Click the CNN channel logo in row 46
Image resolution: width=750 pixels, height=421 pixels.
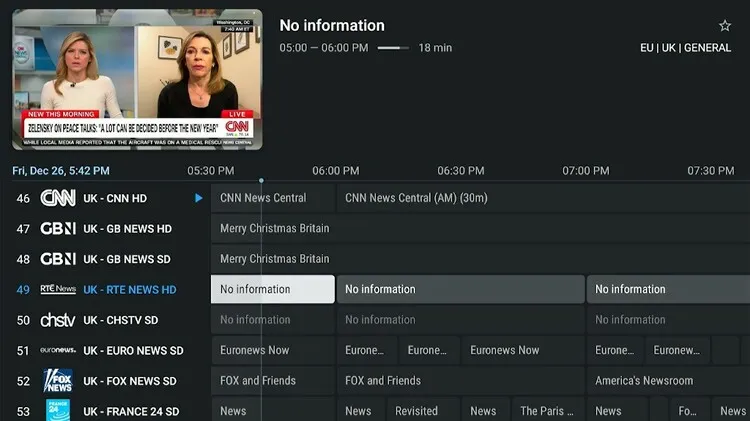pos(58,198)
